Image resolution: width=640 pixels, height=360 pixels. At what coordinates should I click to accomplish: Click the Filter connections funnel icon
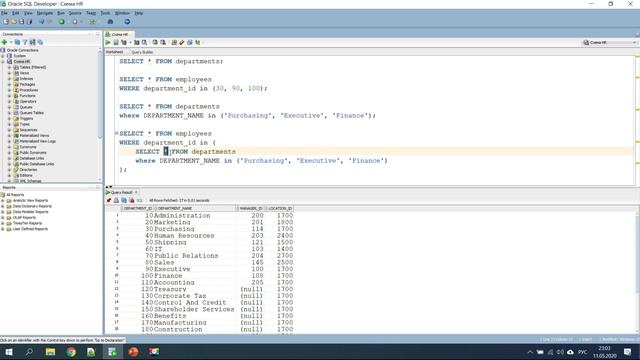tap(25, 42)
